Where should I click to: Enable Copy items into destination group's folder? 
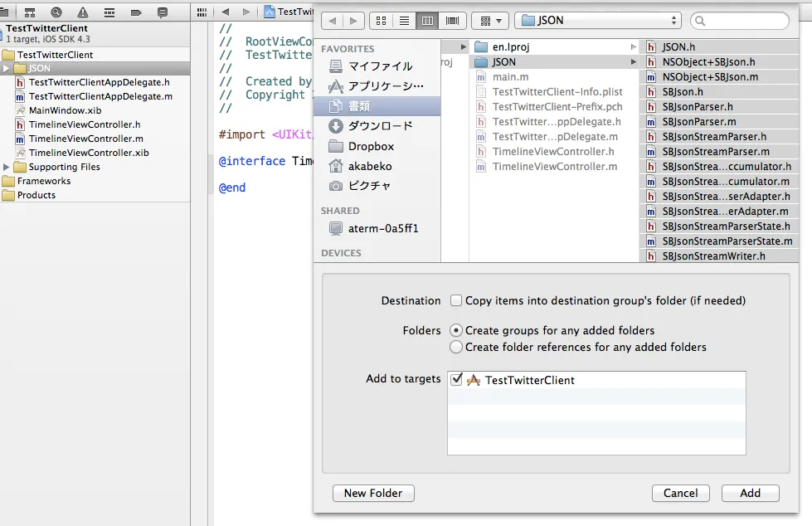pos(456,300)
